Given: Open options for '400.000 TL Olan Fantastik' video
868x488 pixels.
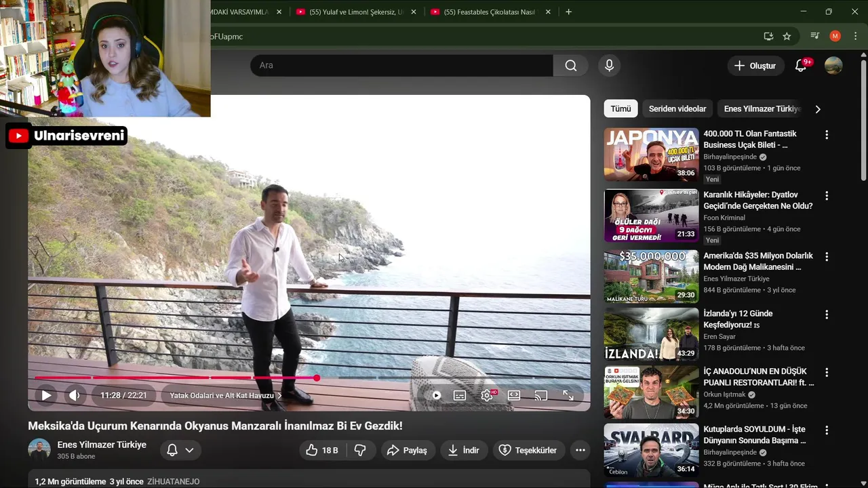Looking at the screenshot, I should 826,135.
